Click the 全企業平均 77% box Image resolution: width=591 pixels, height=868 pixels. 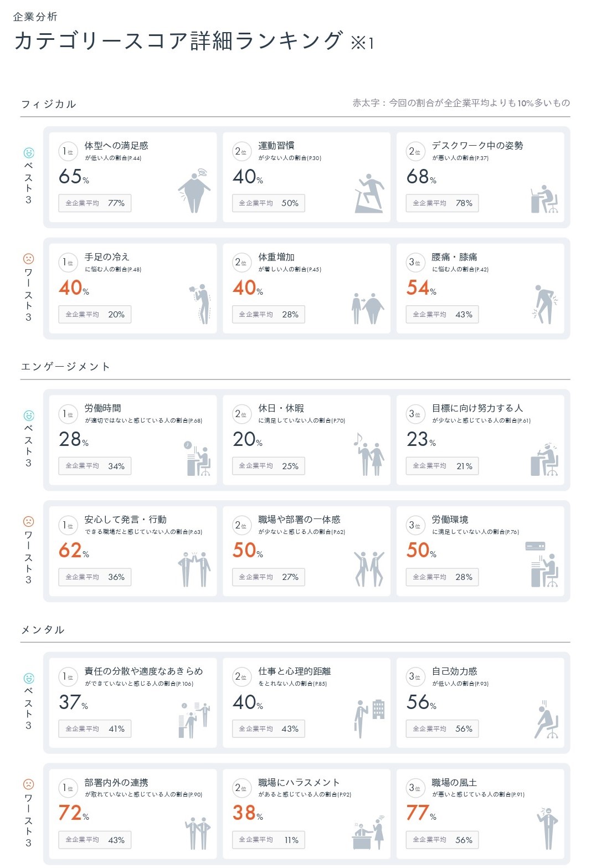95,203
